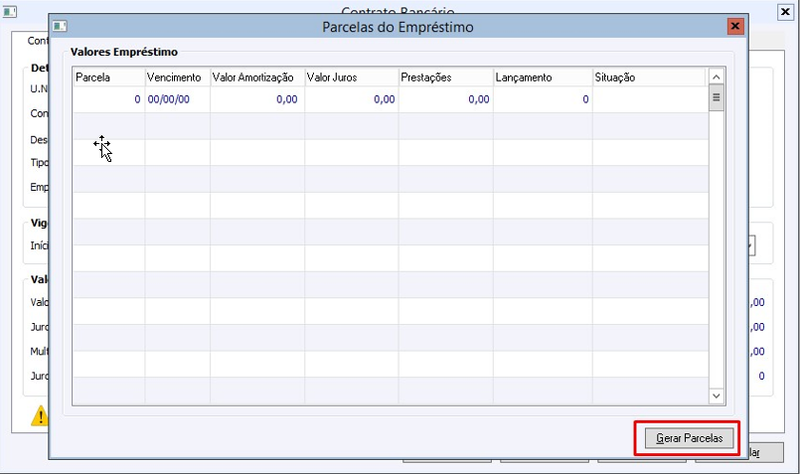This screenshot has width=800, height=474.
Task: Select the Prestações column header
Action: (446, 78)
